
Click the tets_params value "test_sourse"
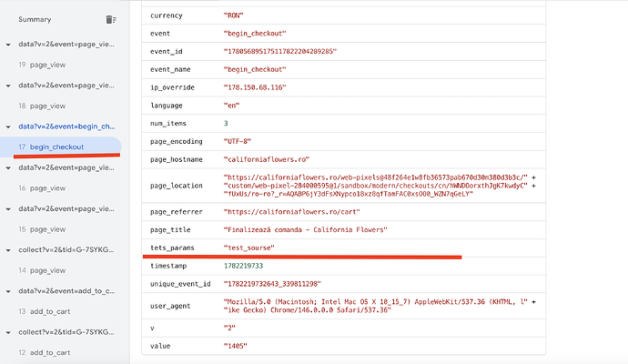coord(248,248)
